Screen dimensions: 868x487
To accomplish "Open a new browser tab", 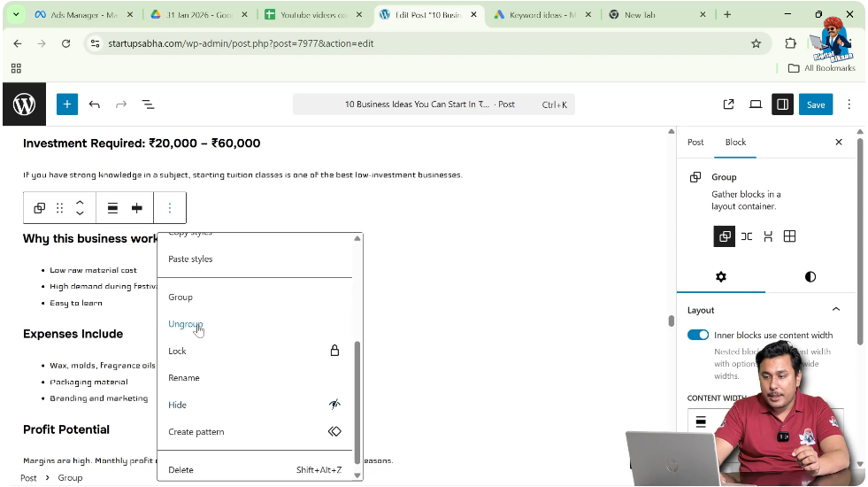I will (x=727, y=14).
